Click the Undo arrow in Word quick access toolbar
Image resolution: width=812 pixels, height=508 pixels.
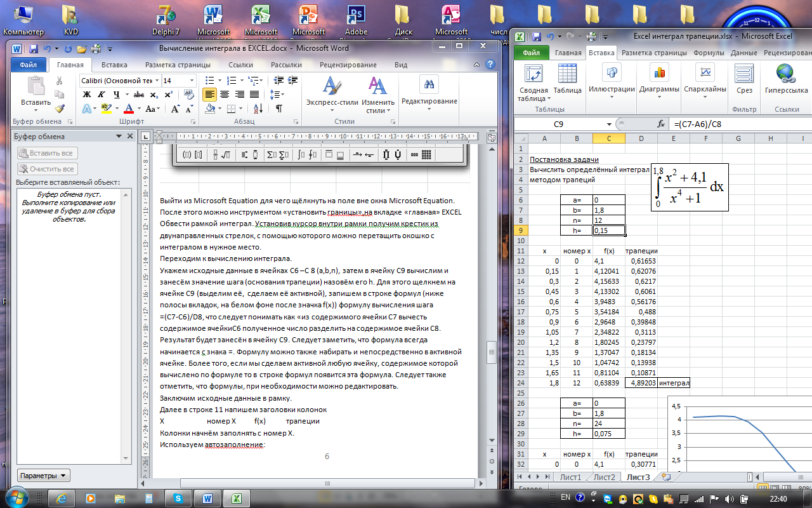[48, 48]
